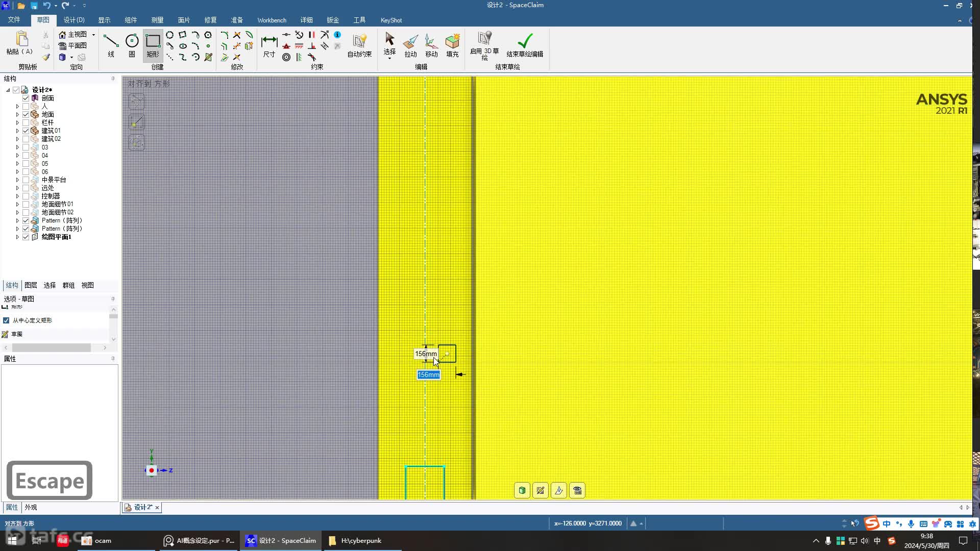The image size is (980, 551).
Task: Switch to the 测量 ribbon tab
Action: [x=157, y=20]
